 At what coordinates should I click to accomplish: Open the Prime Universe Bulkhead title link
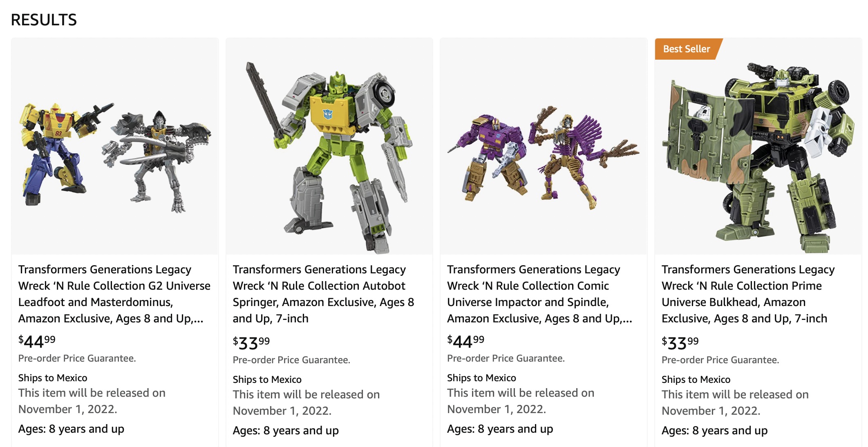(x=748, y=294)
